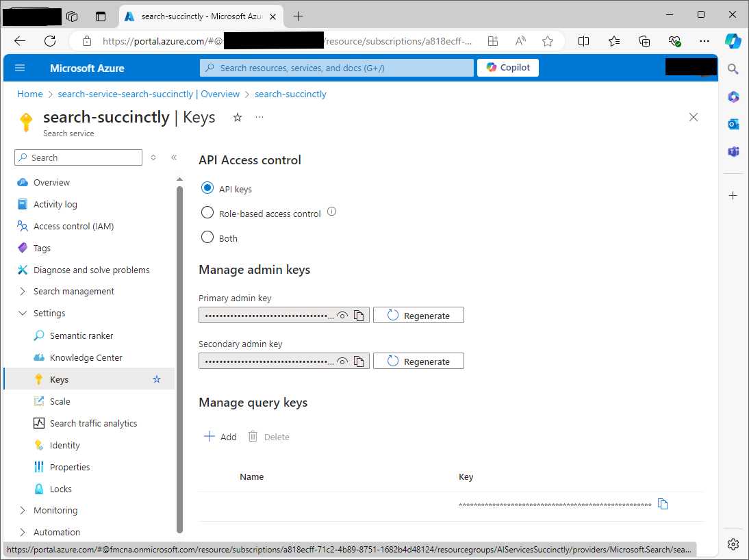
Task: Click the Keys item in Settings
Action: pos(60,380)
